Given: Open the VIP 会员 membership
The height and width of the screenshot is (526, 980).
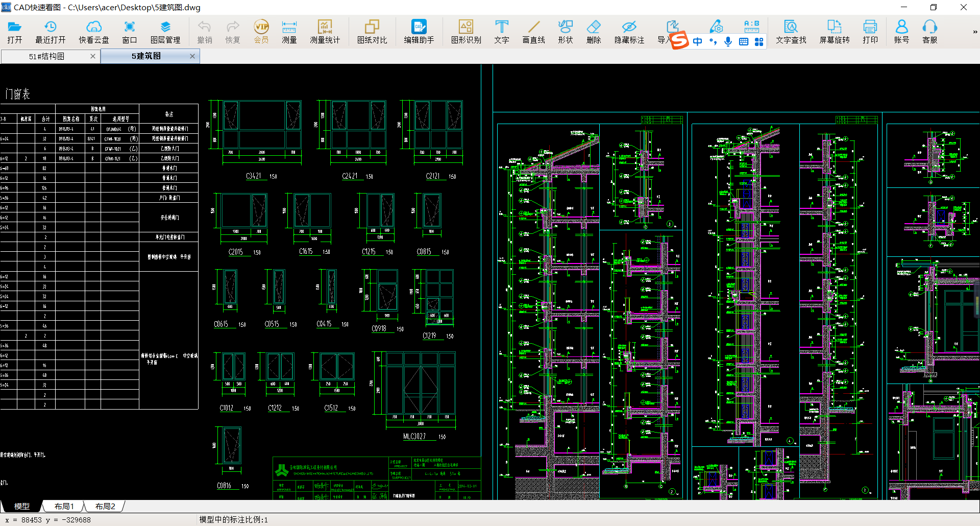Looking at the screenshot, I should [x=261, y=32].
